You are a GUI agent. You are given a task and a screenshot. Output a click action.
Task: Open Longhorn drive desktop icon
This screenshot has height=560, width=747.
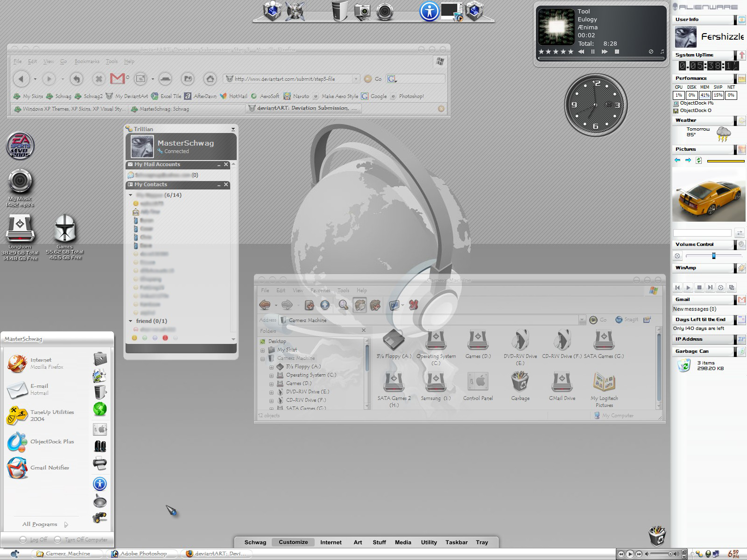20,229
